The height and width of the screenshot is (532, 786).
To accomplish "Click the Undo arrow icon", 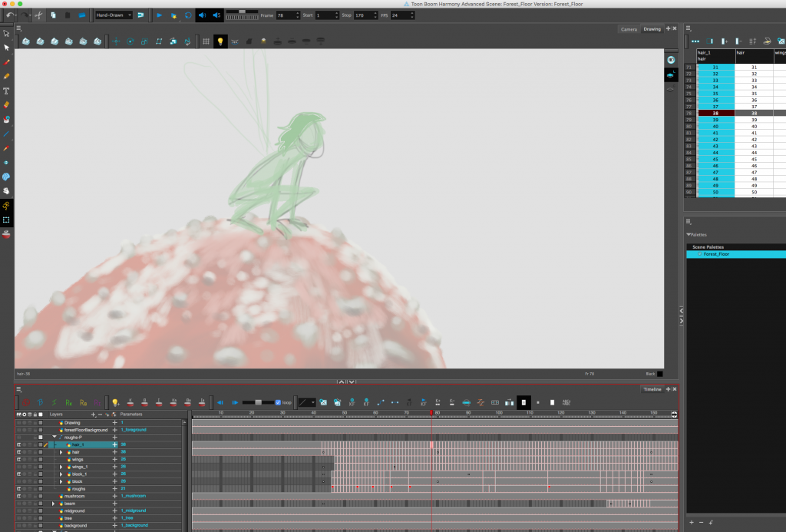I will [8, 15].
